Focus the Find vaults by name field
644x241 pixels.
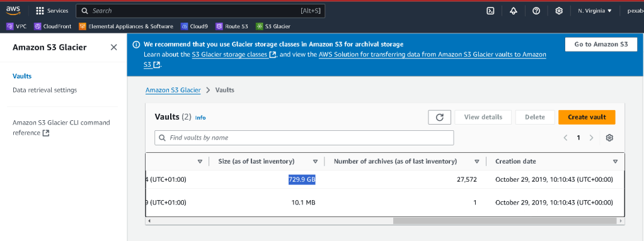click(304, 138)
